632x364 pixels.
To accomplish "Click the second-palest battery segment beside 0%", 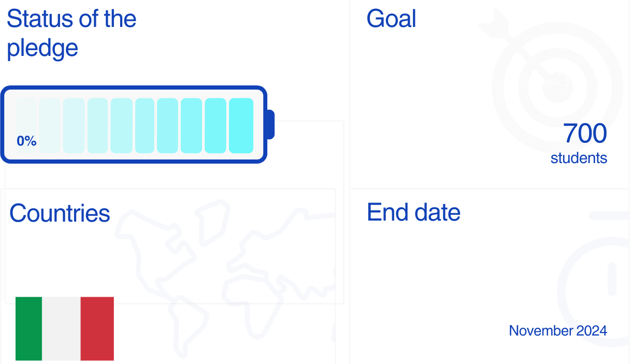I will click(50, 125).
